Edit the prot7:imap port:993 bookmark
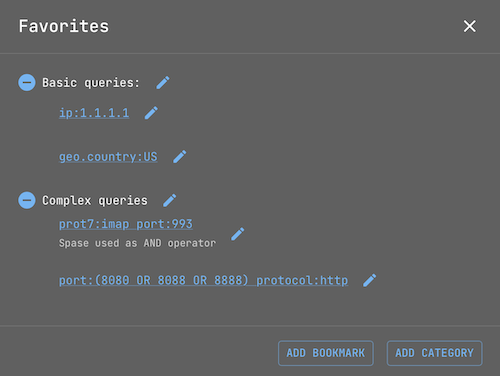The height and width of the screenshot is (376, 500). [238, 234]
